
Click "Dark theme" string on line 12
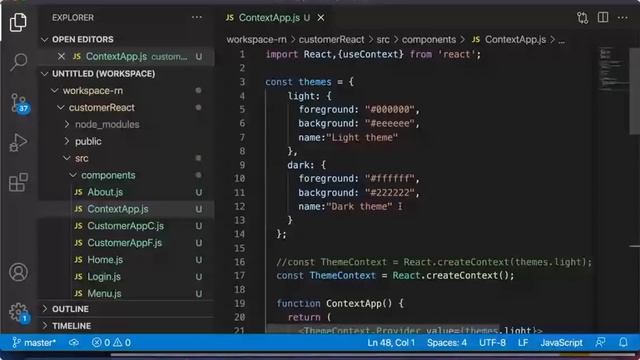(x=359, y=207)
